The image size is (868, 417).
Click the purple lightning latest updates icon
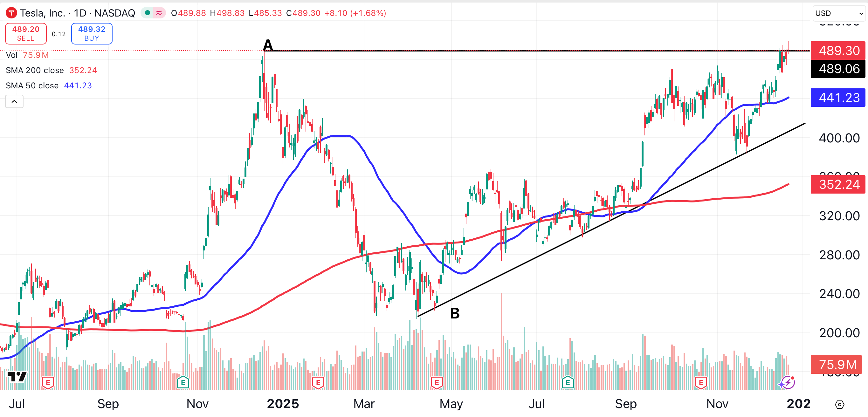click(788, 382)
